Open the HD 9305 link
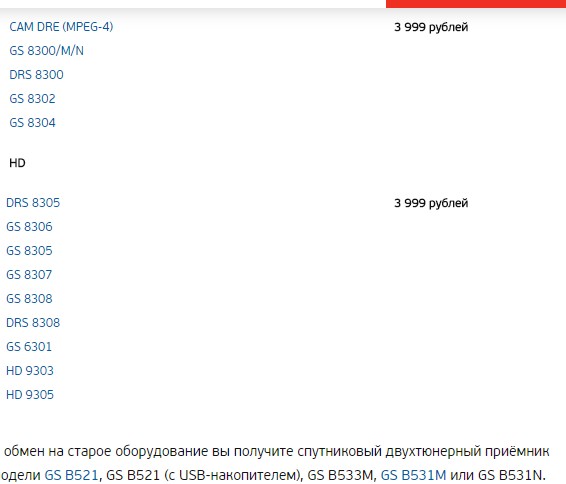 click(x=30, y=394)
